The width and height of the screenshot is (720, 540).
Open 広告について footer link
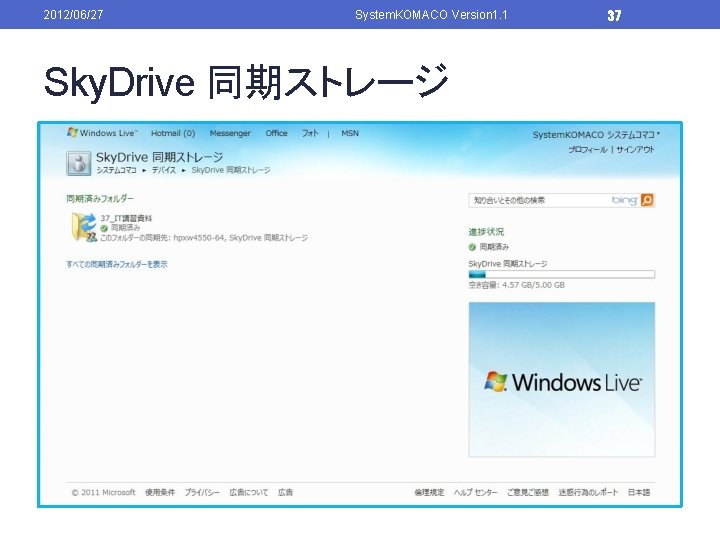(x=248, y=492)
